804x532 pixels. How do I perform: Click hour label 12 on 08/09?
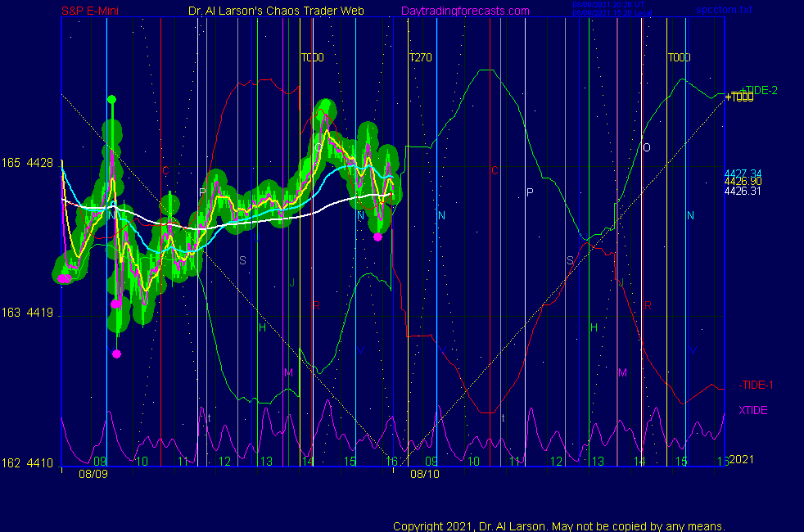[x=224, y=462]
